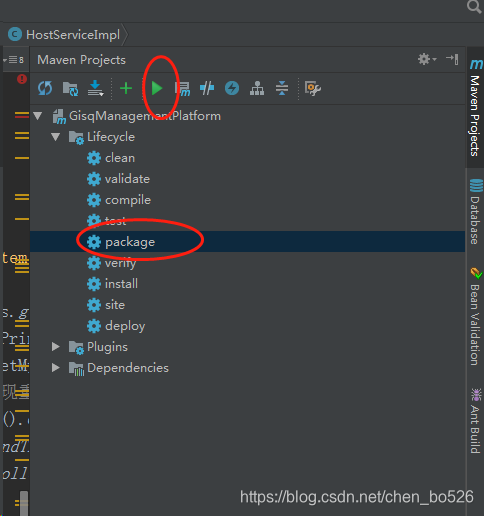Click Generate Sources and Update Folders icon

click(x=70, y=89)
